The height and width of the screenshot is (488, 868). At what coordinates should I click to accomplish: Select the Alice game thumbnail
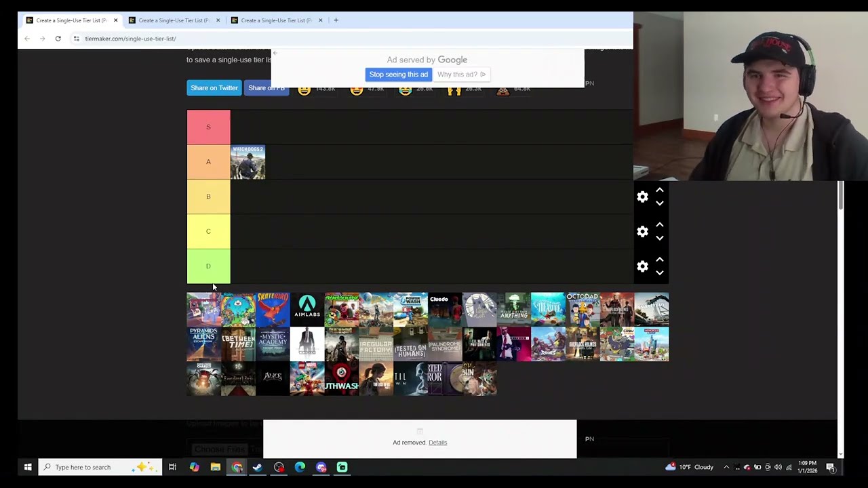[x=273, y=379]
